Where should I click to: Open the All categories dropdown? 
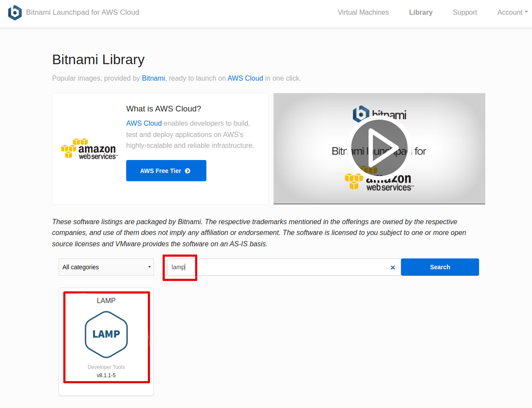click(106, 267)
